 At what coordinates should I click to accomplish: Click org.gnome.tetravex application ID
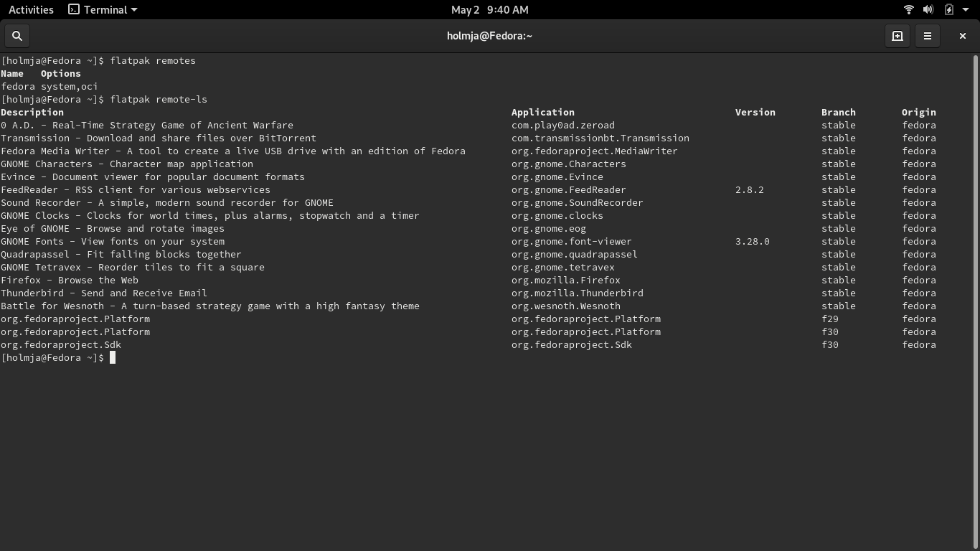tap(563, 267)
